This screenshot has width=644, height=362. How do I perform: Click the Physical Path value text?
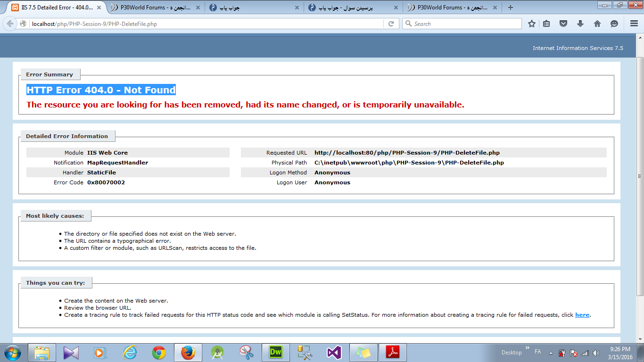(409, 163)
